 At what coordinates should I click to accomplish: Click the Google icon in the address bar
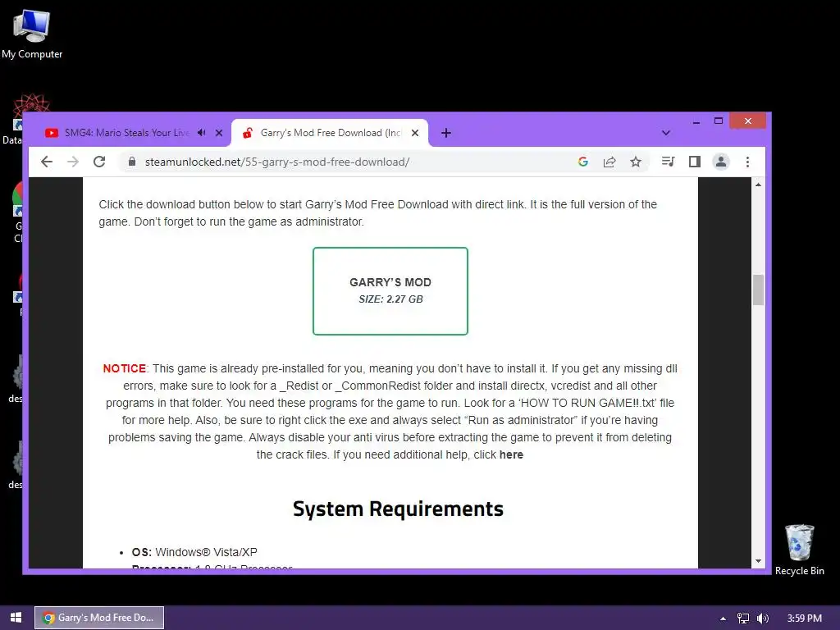pyautogui.click(x=583, y=162)
